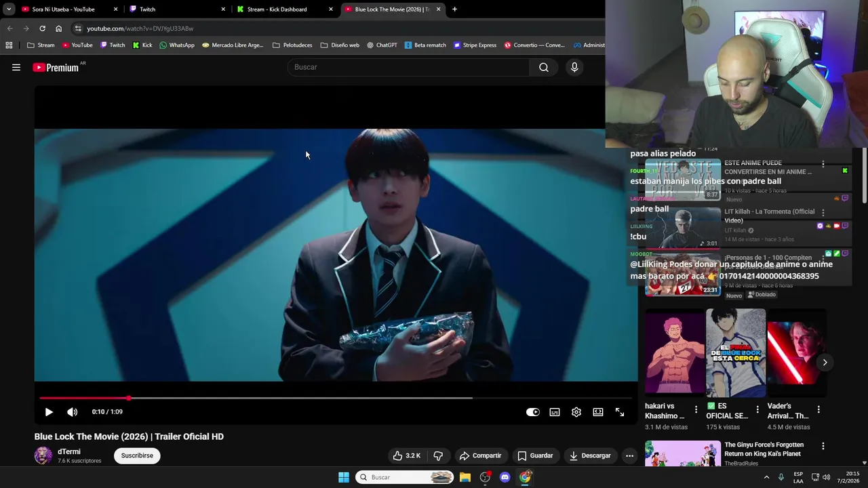868x488 pixels.
Task: Open the ChatGPT bookmark
Action: click(x=382, y=45)
